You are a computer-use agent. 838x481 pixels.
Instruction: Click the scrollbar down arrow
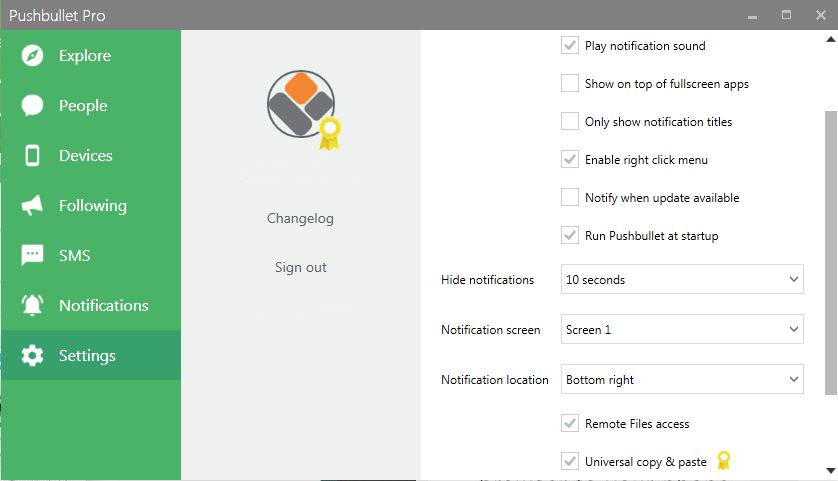(x=831, y=471)
